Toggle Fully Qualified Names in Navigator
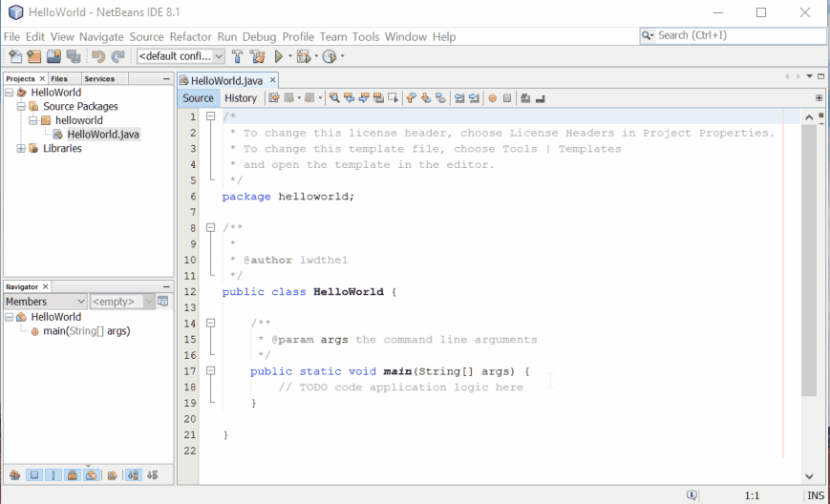This screenshot has width=830, height=504. (x=112, y=475)
